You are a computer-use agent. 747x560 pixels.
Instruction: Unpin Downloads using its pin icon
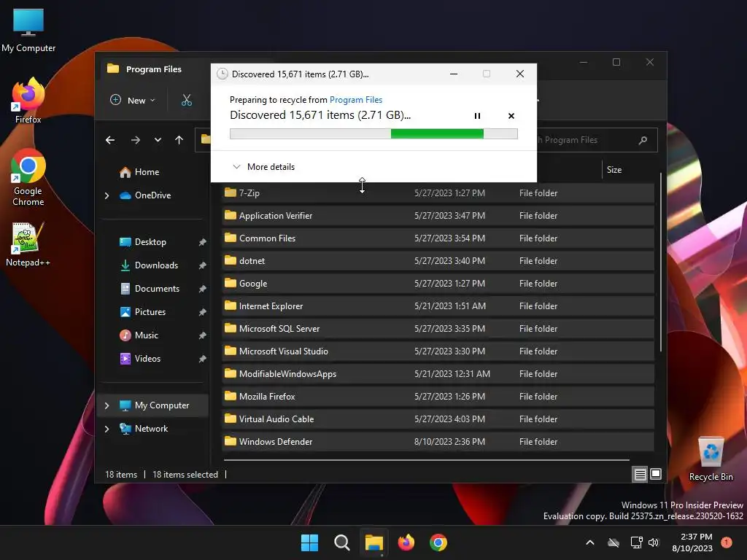click(203, 265)
